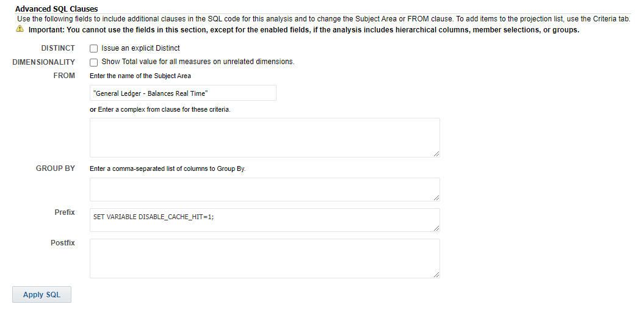
Task: Focus the complex from clause text area
Action: click(x=264, y=137)
